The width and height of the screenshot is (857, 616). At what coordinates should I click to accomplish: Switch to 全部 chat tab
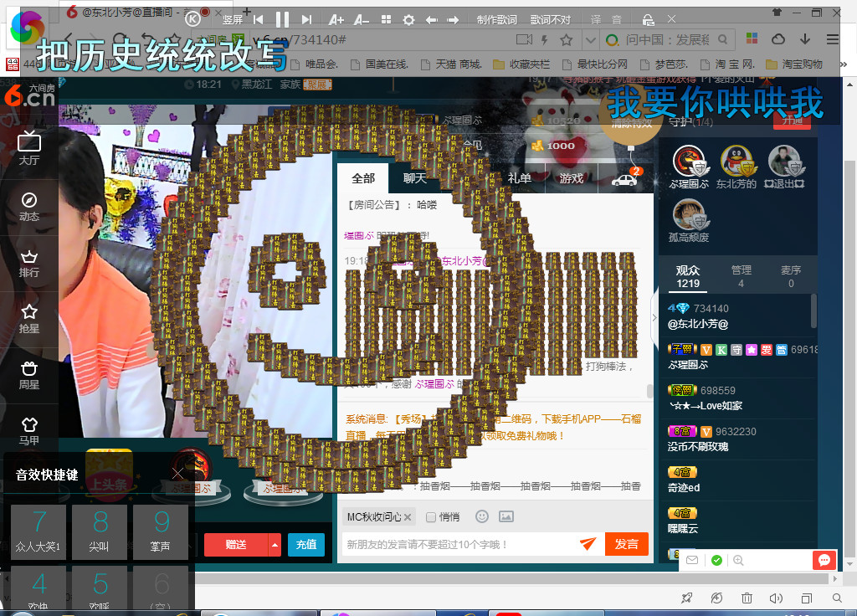click(x=363, y=178)
